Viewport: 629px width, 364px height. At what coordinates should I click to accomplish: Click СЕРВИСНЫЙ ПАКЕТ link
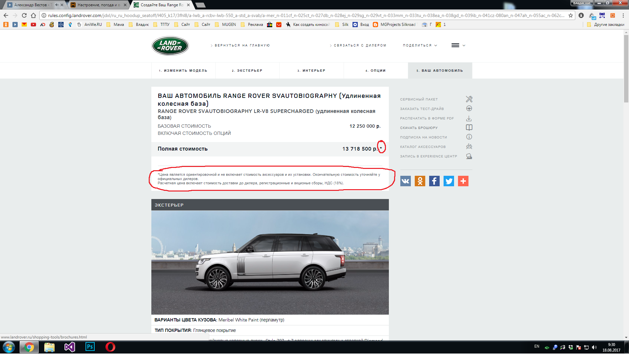(419, 99)
